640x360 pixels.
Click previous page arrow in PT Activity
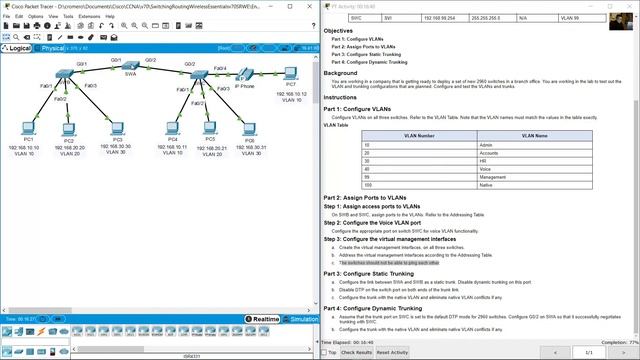pyautogui.click(x=555, y=352)
